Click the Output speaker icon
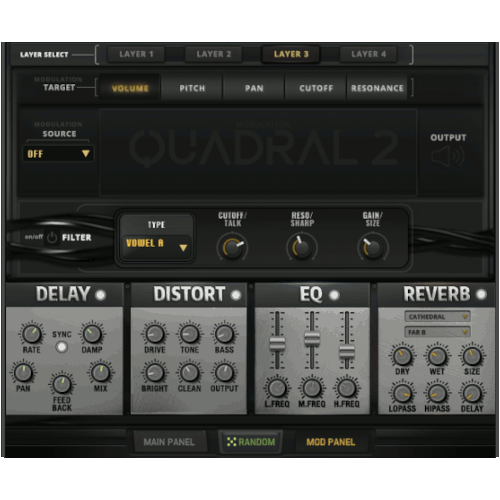This screenshot has width=500, height=500. pyautogui.click(x=448, y=157)
